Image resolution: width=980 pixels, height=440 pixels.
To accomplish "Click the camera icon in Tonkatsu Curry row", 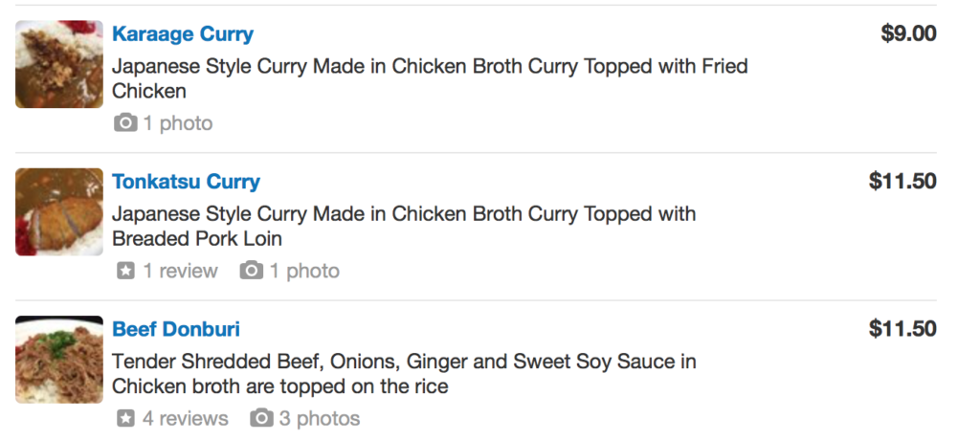I will (251, 272).
